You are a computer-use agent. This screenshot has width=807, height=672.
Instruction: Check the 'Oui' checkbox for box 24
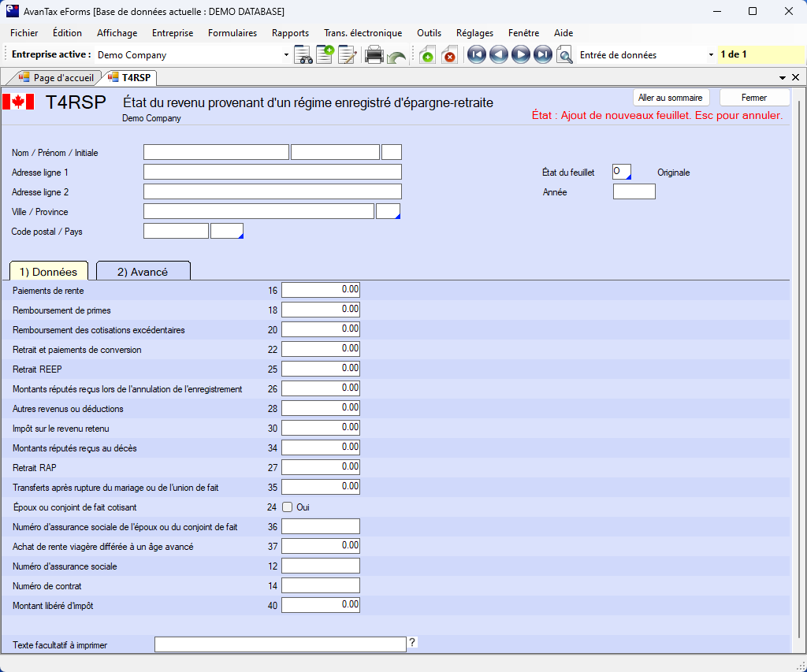pos(288,507)
